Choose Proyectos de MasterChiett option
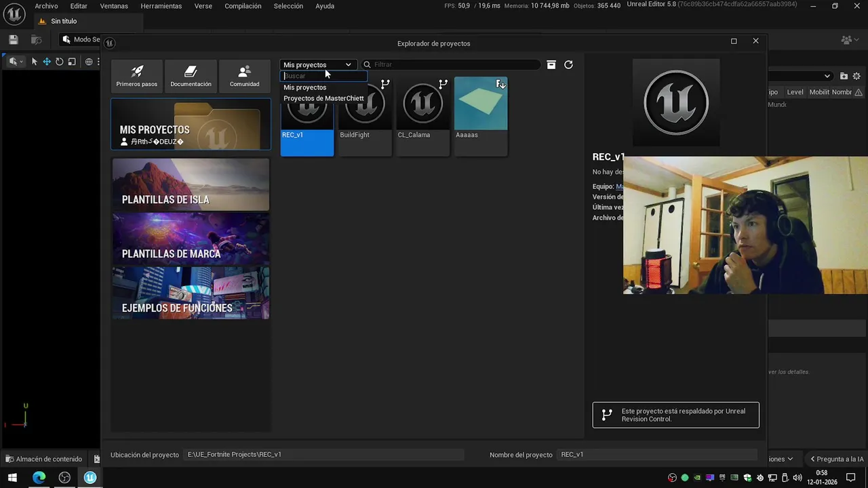Viewport: 868px width, 488px height. point(323,98)
